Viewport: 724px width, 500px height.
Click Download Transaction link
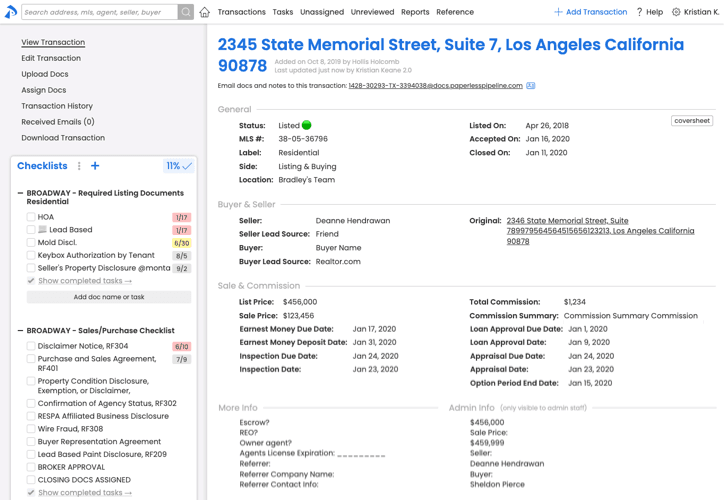(x=63, y=138)
